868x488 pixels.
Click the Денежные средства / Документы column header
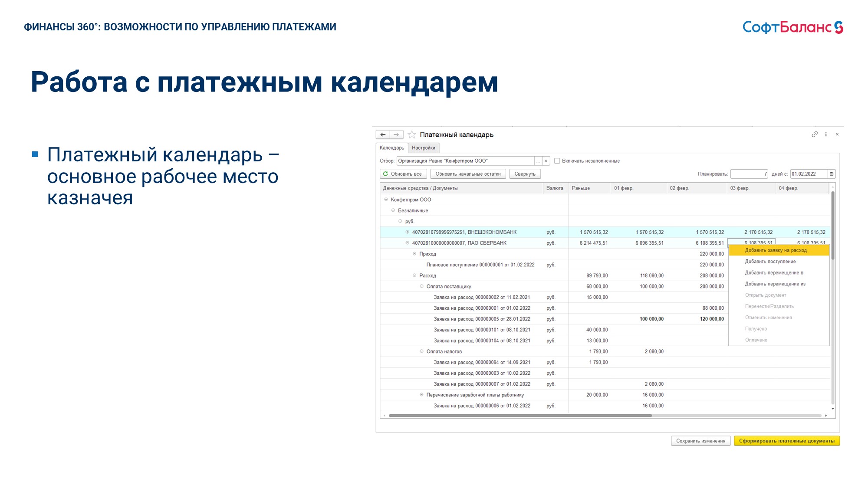(462, 188)
